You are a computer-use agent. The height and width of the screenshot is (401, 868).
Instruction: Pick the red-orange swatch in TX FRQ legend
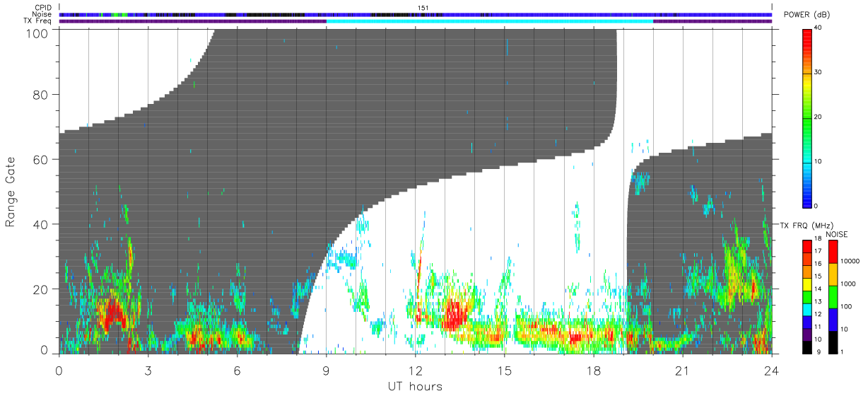point(807,259)
